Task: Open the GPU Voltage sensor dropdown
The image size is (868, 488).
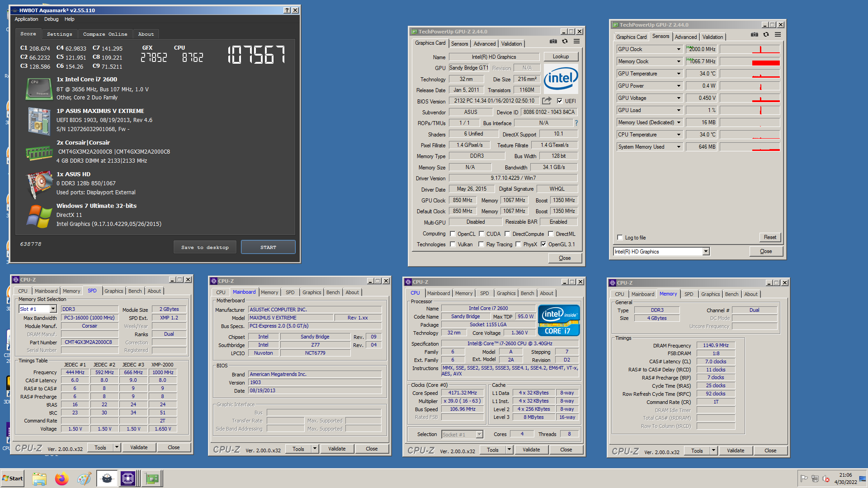Action: (x=679, y=98)
